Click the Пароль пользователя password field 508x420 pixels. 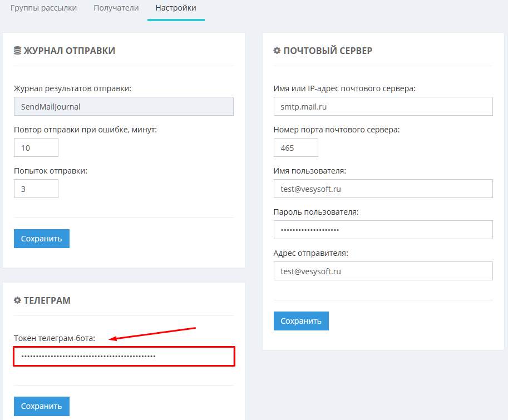pos(383,230)
